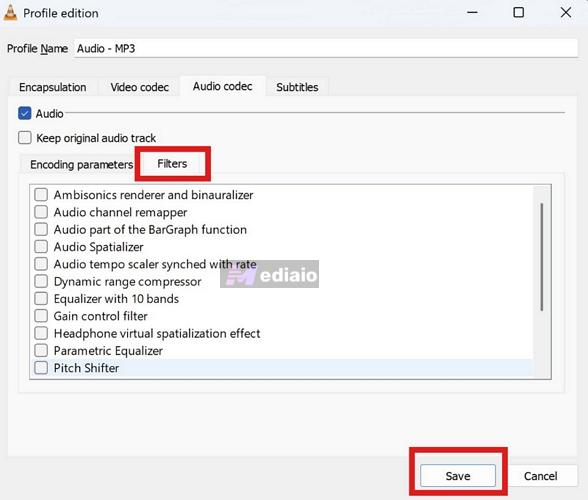Minimize the Profile edition window
588x500 pixels.
click(x=472, y=13)
